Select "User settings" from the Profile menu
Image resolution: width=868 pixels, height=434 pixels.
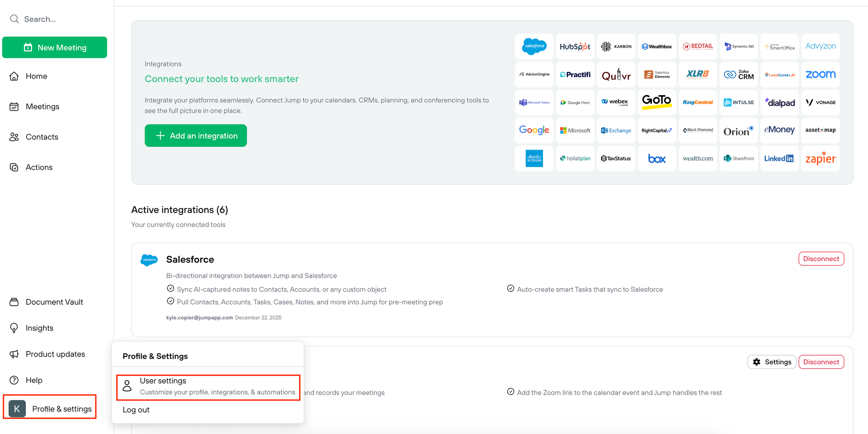tap(208, 386)
